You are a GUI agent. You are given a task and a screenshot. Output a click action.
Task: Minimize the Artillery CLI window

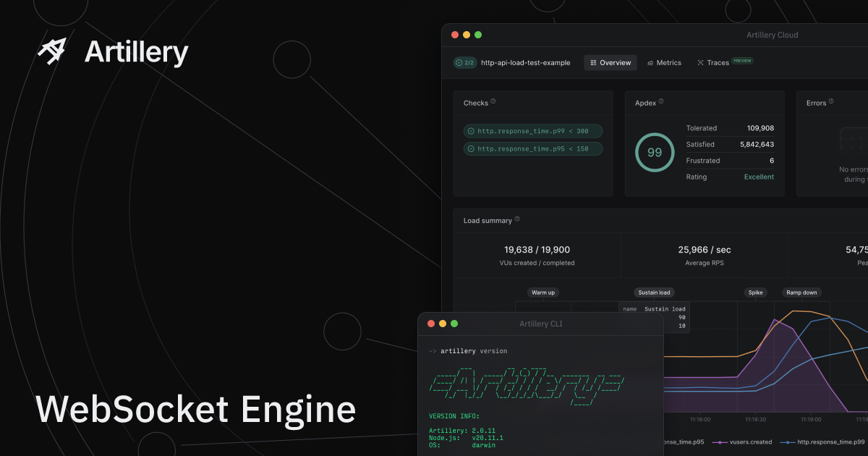(443, 324)
